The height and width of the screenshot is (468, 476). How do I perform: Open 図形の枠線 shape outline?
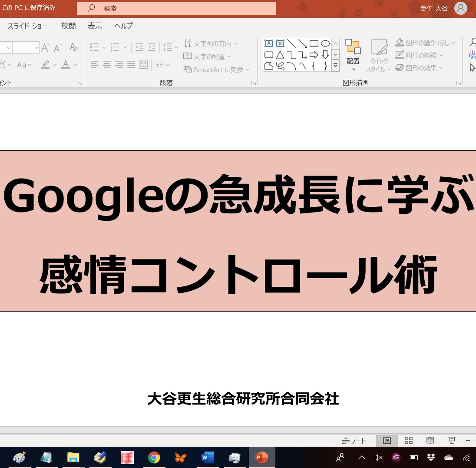(419, 55)
